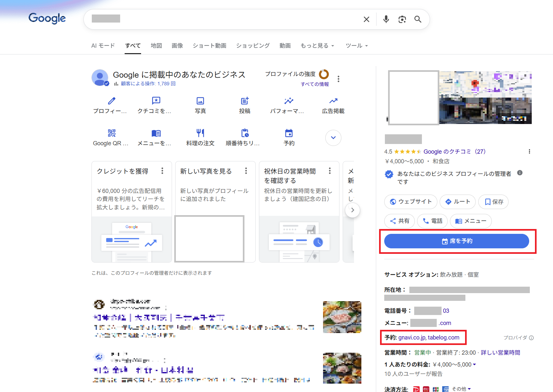Open the 写真 photo icon
Screen dimensions: 553x392
pyautogui.click(x=200, y=101)
